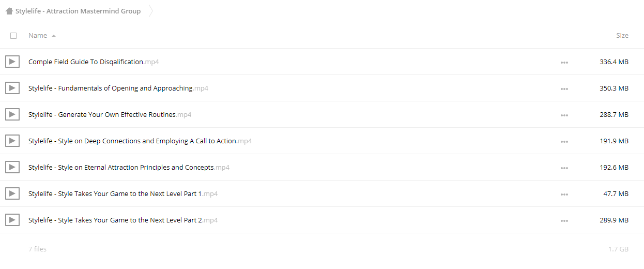Open more options for Next Level Part 2

564,221
